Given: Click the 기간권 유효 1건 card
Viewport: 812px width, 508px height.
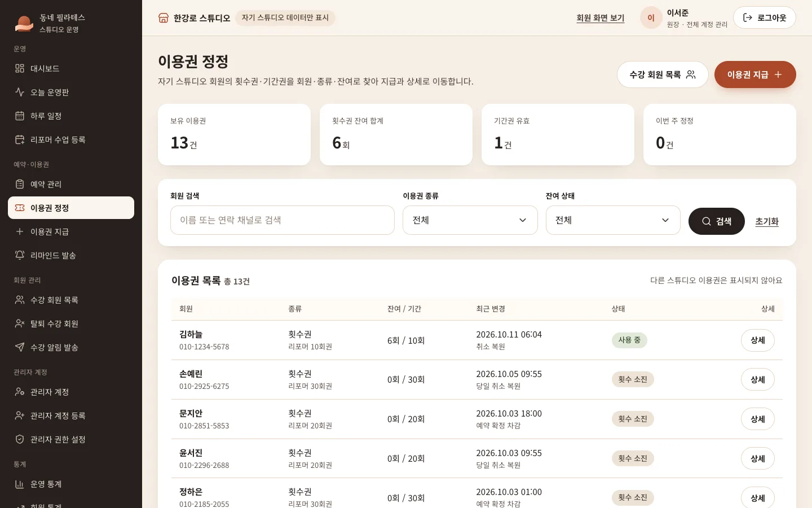Looking at the screenshot, I should coord(558,134).
